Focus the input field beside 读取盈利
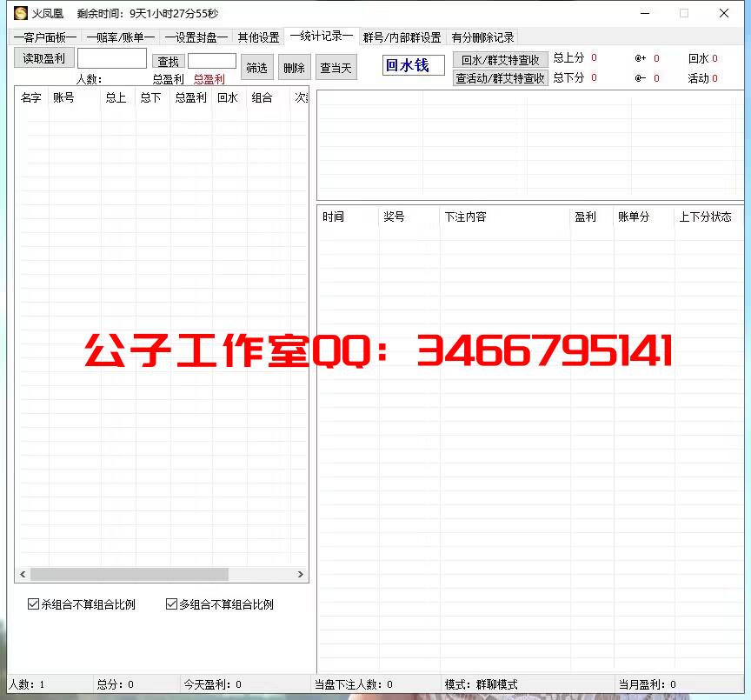This screenshot has height=700, width=751. pos(112,58)
